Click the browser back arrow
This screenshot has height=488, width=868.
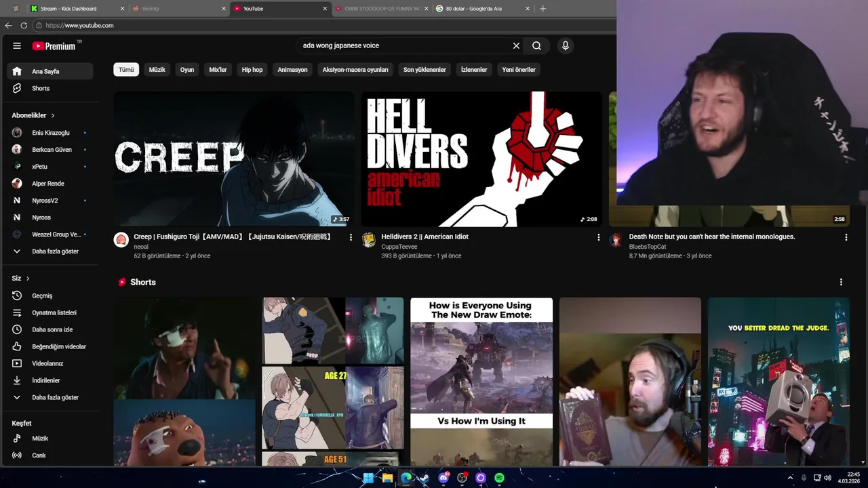[8, 25]
